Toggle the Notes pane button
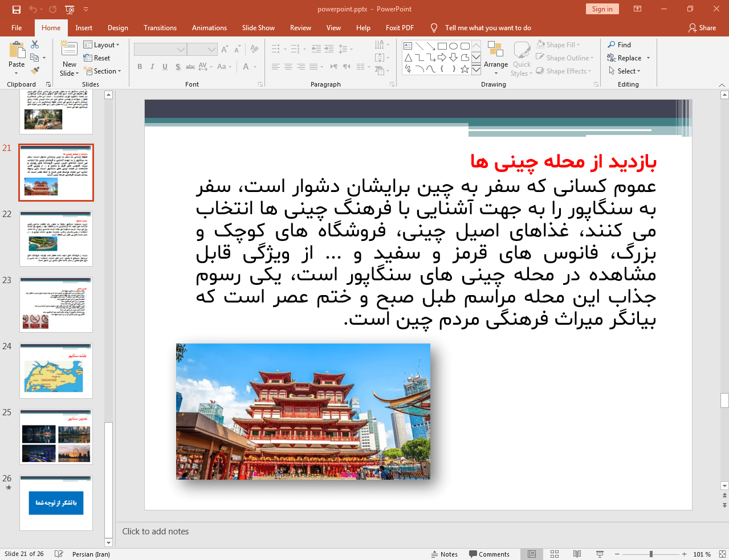 click(445, 554)
